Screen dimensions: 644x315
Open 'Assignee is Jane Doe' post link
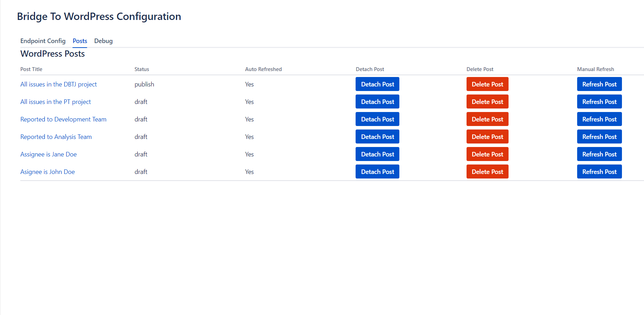[48, 154]
